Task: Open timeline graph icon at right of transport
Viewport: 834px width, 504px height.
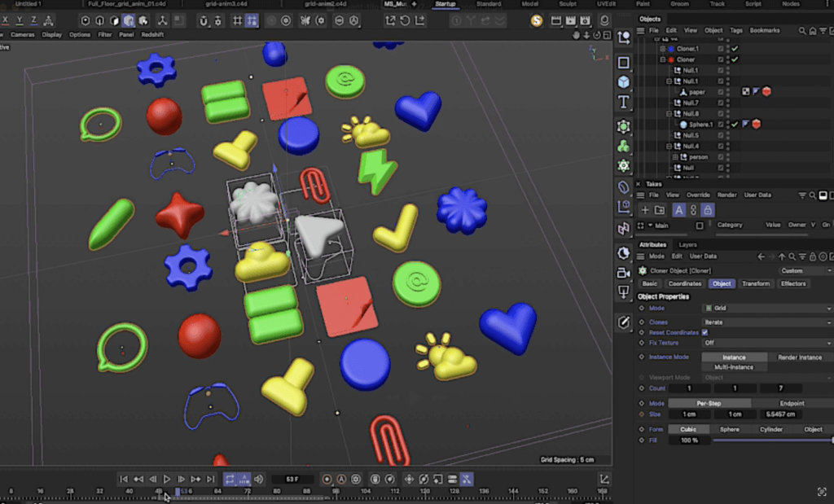Action: (x=604, y=479)
